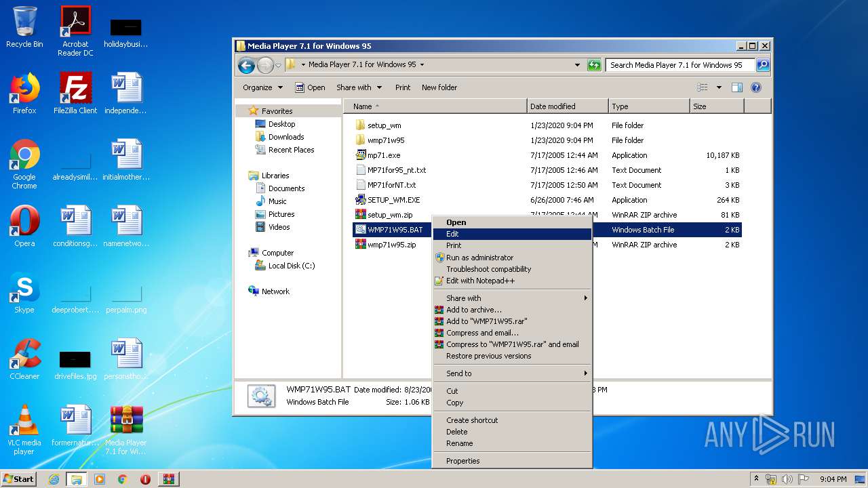Select the perpalm.png desktop file
Image resolution: width=868 pixels, height=488 pixels.
click(x=126, y=298)
